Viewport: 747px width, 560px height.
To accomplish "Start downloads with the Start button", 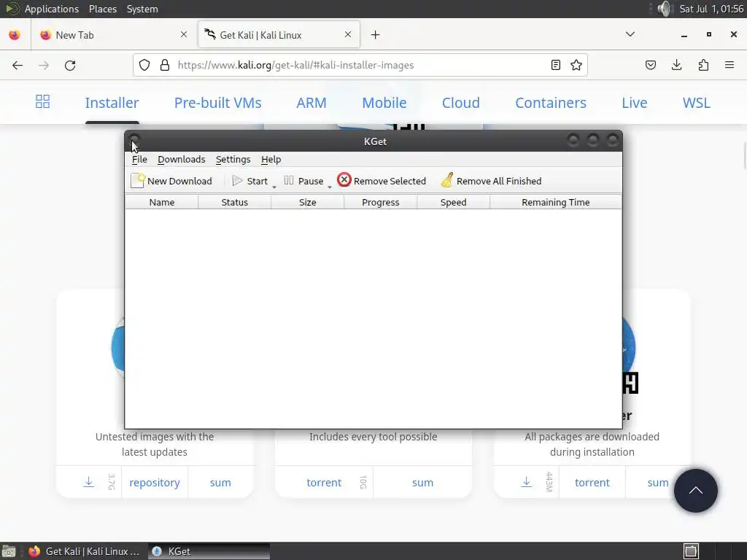I will coord(249,181).
